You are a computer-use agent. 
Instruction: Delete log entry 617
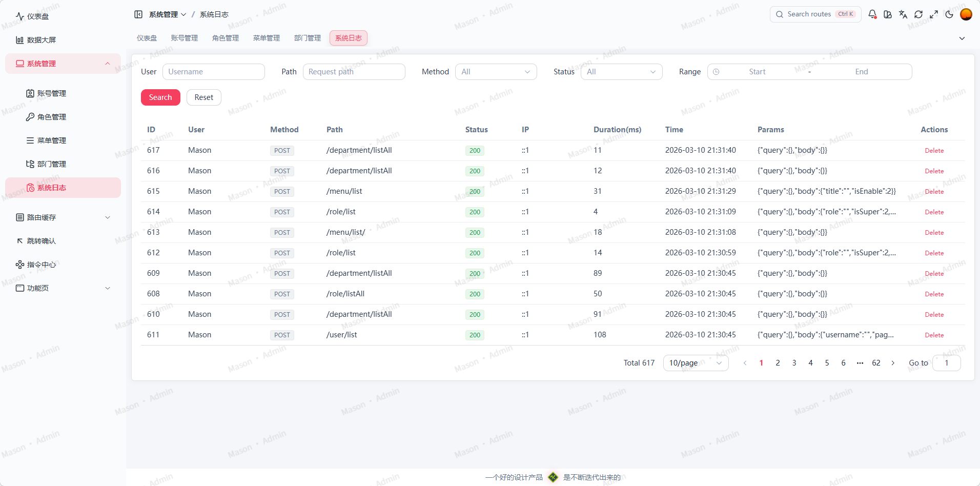(934, 150)
